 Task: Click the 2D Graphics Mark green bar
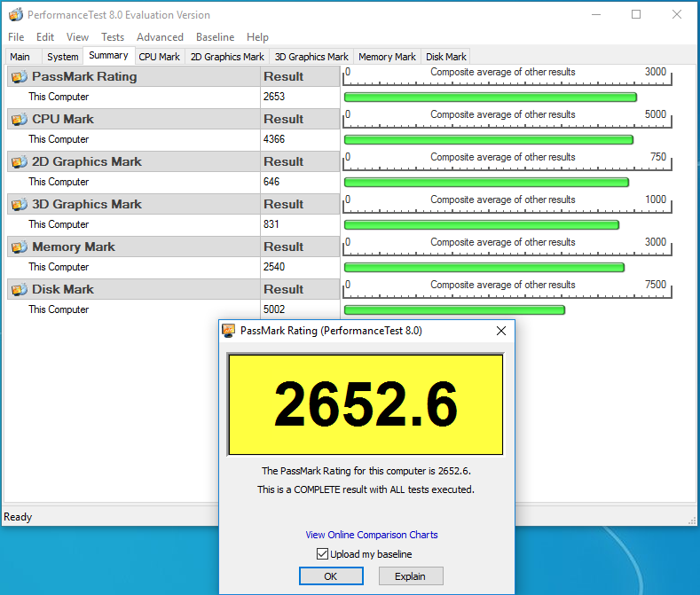pos(486,182)
